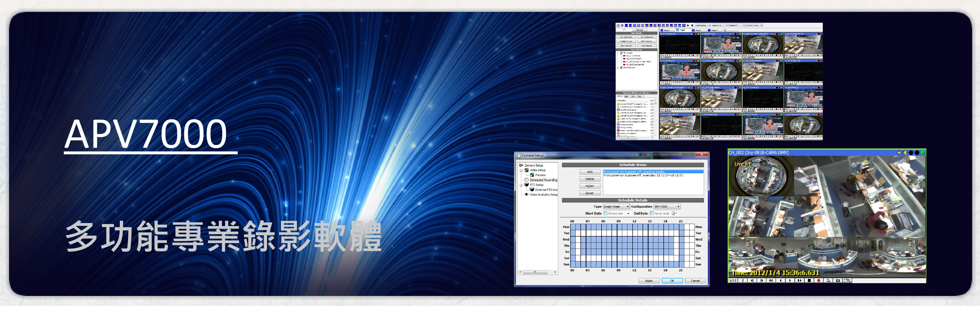Image resolution: width=980 pixels, height=322 pixels.
Task: Click fast rewind in CH_002 viewer controls
Action: (771, 281)
